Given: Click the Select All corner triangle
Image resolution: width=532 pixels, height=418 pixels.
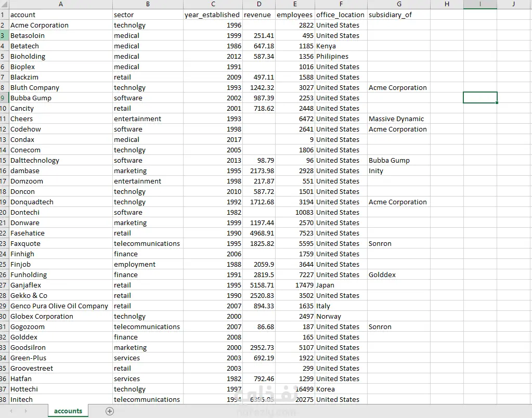Looking at the screenshot, I should [x=4, y=4].
